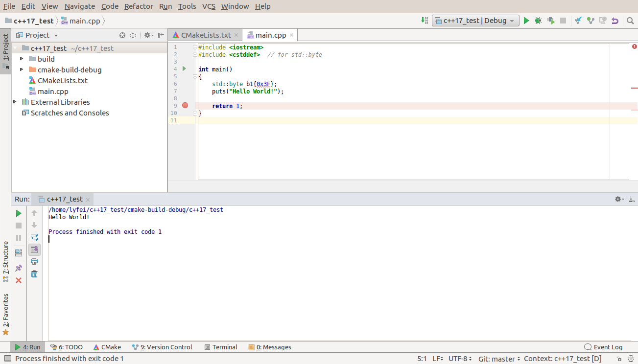Select CMakeLists.txt in the Project tree
The image size is (638, 364).
(63, 80)
